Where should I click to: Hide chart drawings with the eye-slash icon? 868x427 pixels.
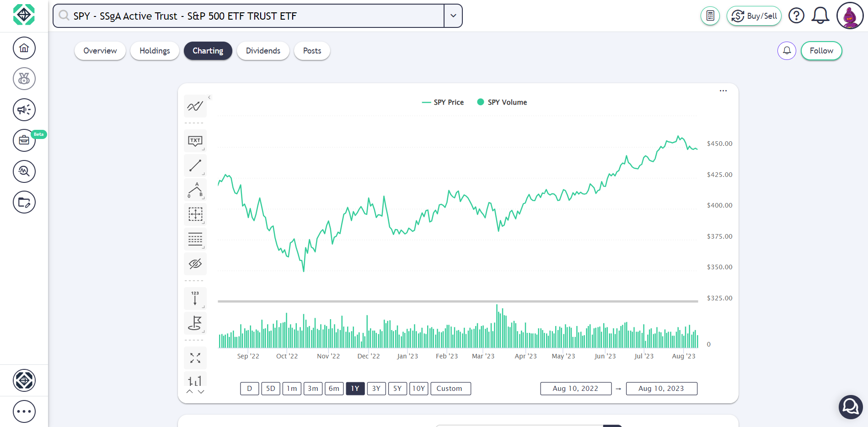[195, 264]
